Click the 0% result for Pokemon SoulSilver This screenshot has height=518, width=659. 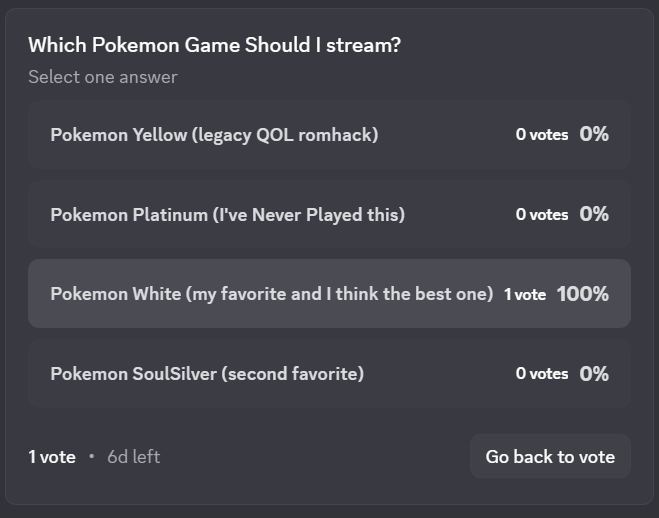pyautogui.click(x=594, y=374)
